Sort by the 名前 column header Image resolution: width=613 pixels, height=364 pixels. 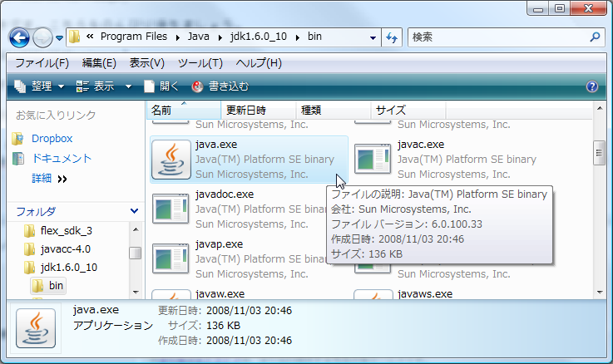[x=184, y=110]
